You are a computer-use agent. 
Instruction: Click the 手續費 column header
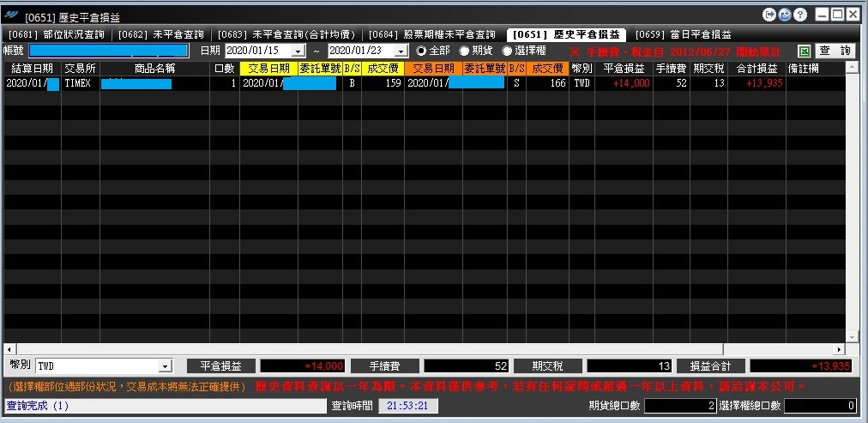[x=672, y=69]
